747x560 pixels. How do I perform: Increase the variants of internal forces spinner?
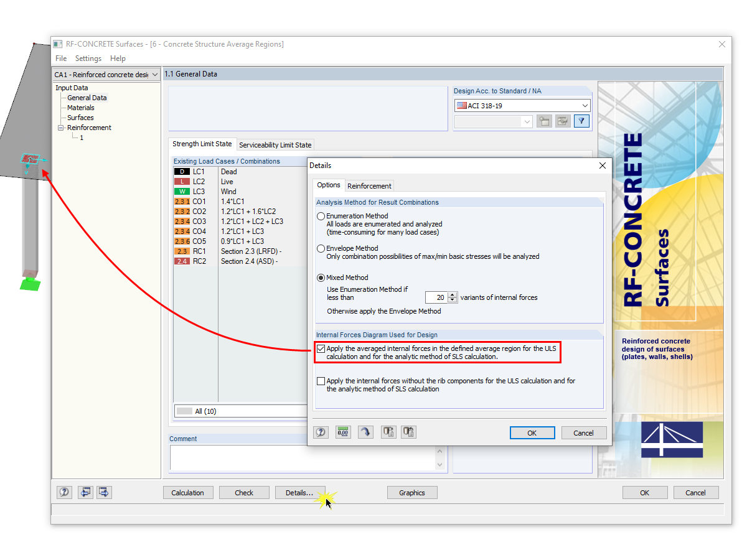click(x=453, y=294)
